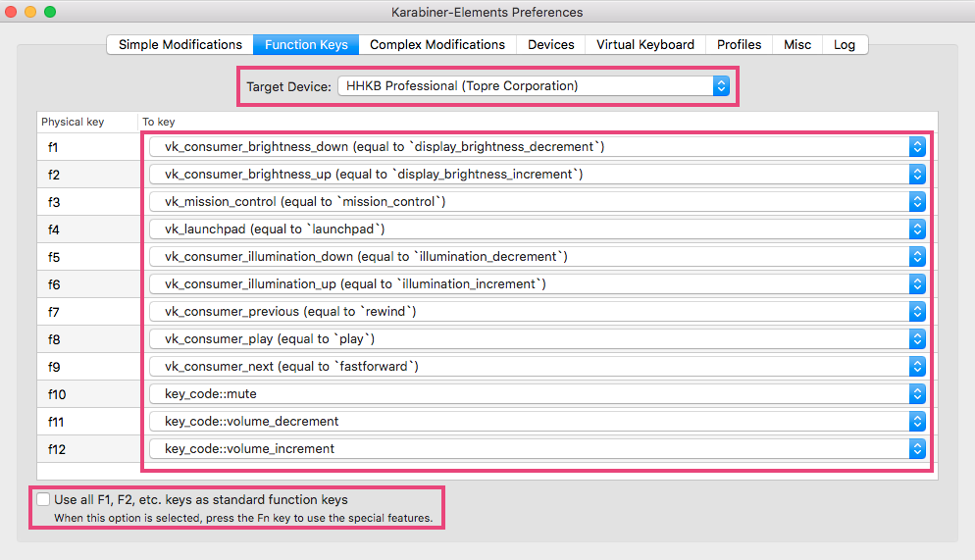Open the Virtual Keyboard tab
The image size is (975, 560).
(x=644, y=45)
